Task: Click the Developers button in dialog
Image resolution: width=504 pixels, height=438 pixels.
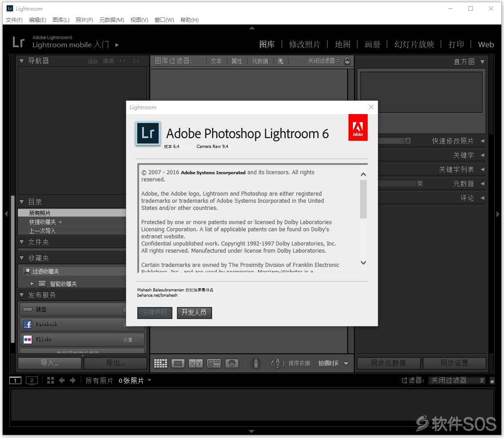Action: click(x=194, y=313)
